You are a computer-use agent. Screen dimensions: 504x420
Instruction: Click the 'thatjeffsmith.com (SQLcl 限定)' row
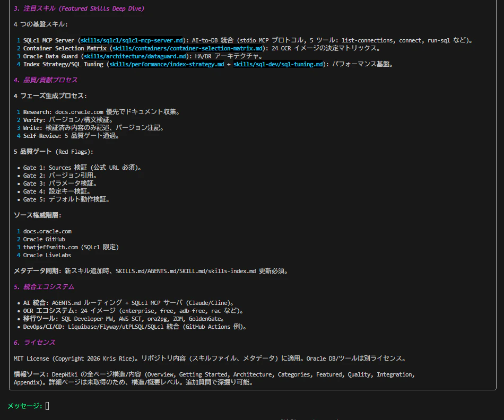68,247
